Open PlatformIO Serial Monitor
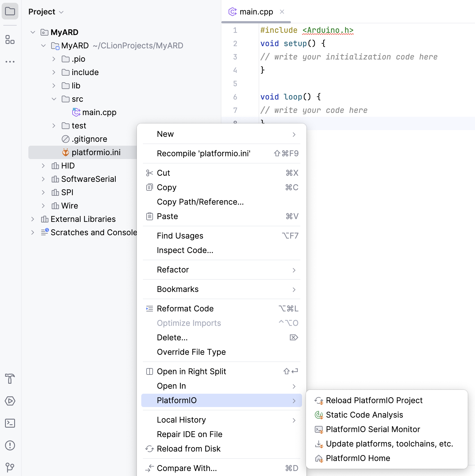 click(x=373, y=429)
